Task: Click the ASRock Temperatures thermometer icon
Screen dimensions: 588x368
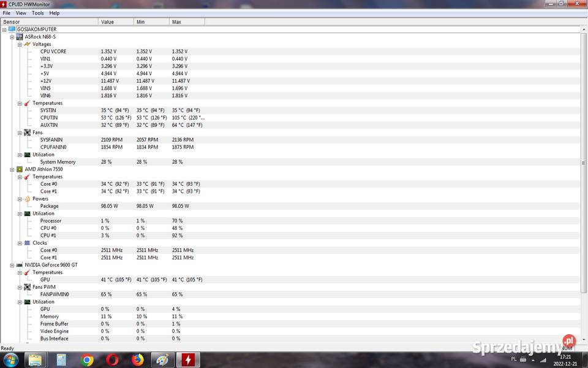Action: (27, 103)
